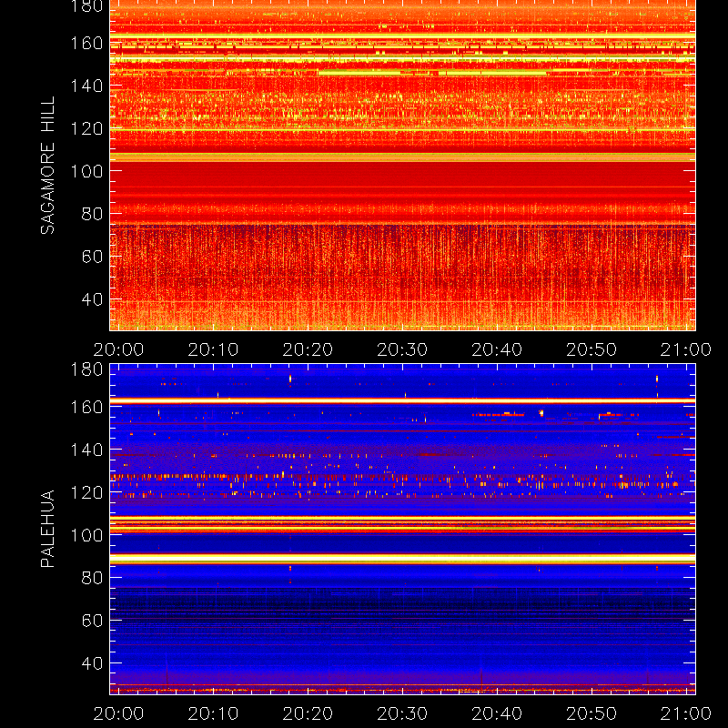Click 20:40 time label under Sagamore Hill plot

(x=497, y=349)
